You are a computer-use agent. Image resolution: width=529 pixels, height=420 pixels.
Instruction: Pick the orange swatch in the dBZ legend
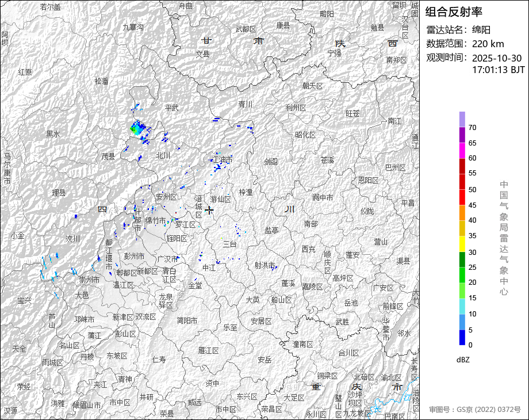tap(462, 212)
